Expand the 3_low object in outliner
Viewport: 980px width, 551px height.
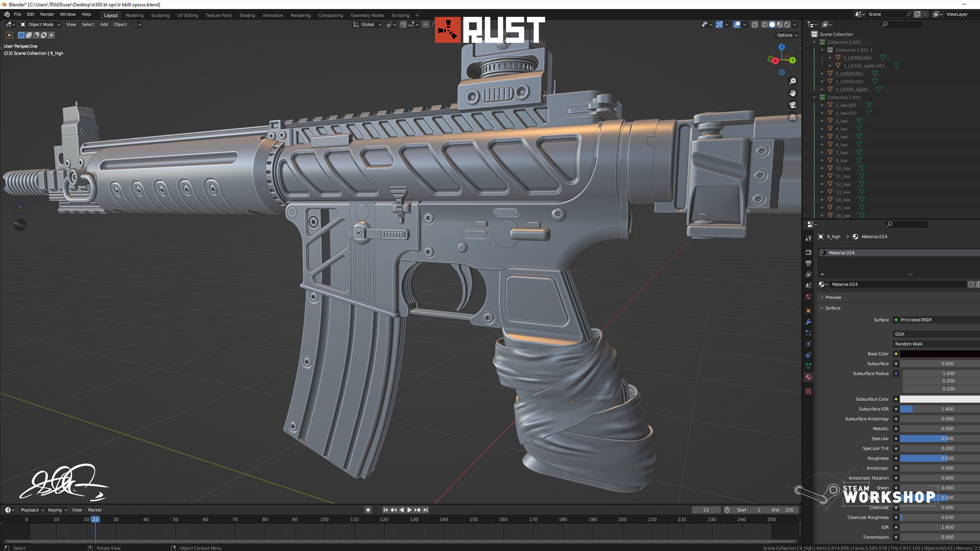(x=822, y=121)
